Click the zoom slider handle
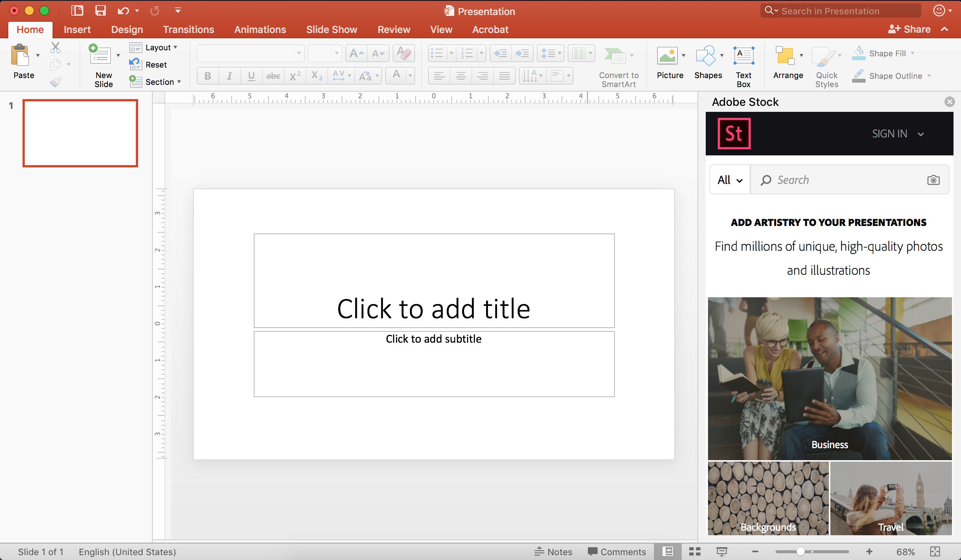This screenshot has height=560, width=961. coord(800,552)
